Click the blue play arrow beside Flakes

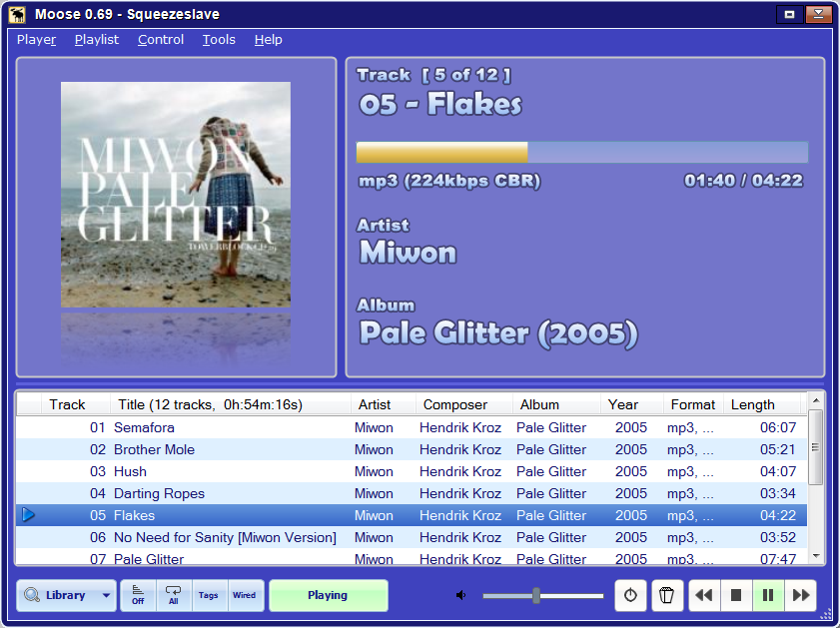[28, 515]
